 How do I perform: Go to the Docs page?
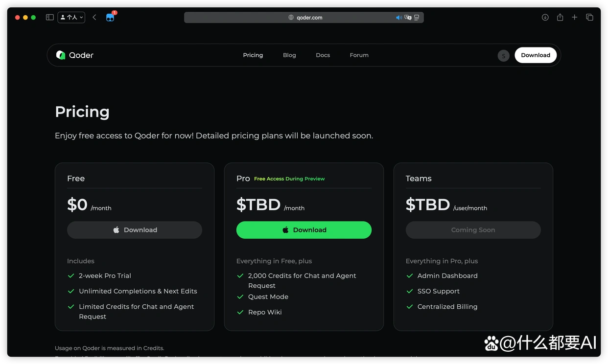[x=323, y=55]
